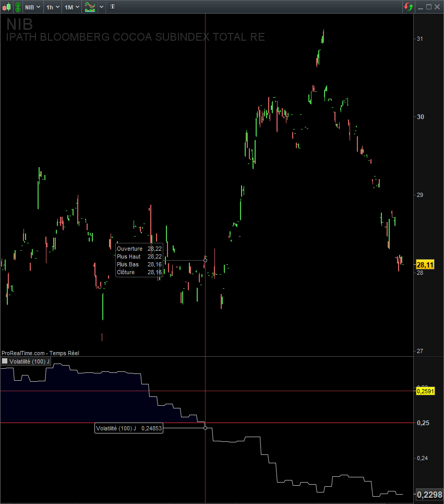Click the 0,25 volatility axis label

pyautogui.click(x=423, y=423)
